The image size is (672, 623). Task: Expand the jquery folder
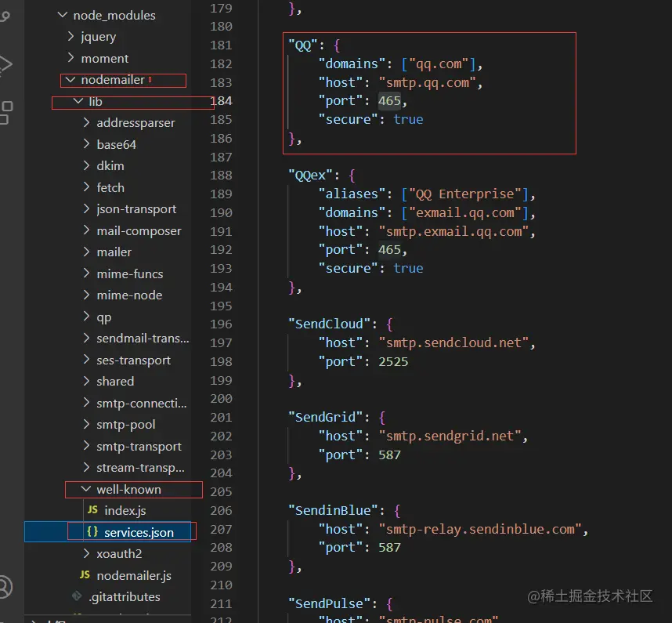click(70, 37)
